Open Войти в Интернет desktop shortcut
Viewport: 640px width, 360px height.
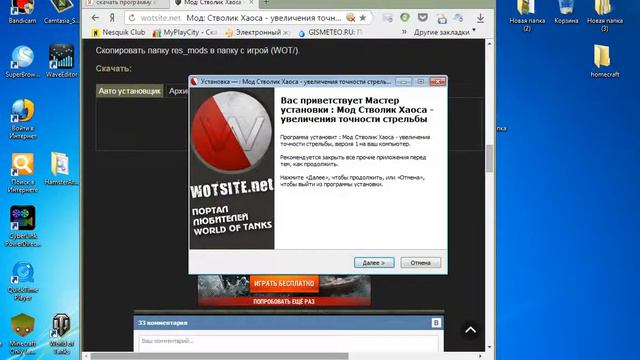pyautogui.click(x=22, y=118)
